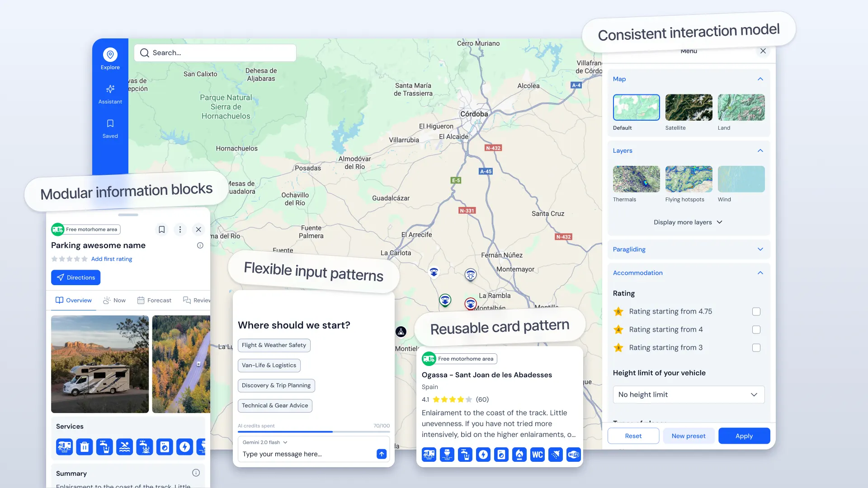The height and width of the screenshot is (488, 868).
Task: Choose Technical & Gear Advice topic
Action: (x=275, y=406)
